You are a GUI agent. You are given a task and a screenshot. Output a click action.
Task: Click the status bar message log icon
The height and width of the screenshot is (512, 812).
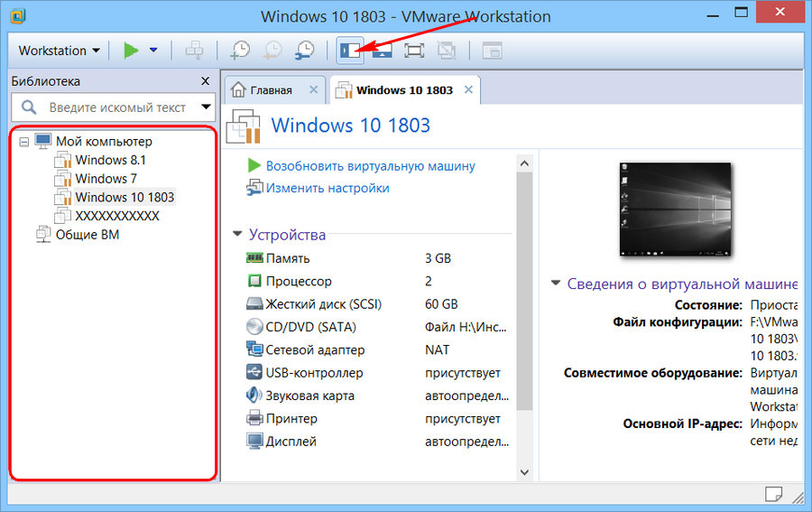tap(773, 494)
